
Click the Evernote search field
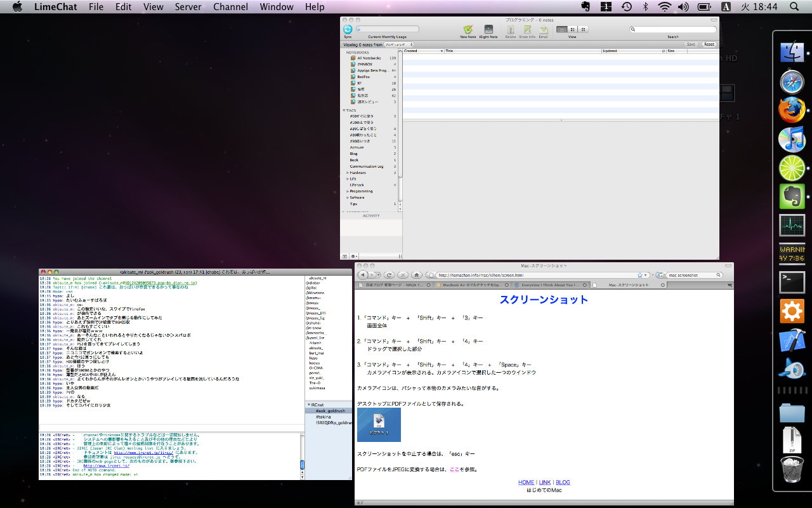[x=673, y=29]
